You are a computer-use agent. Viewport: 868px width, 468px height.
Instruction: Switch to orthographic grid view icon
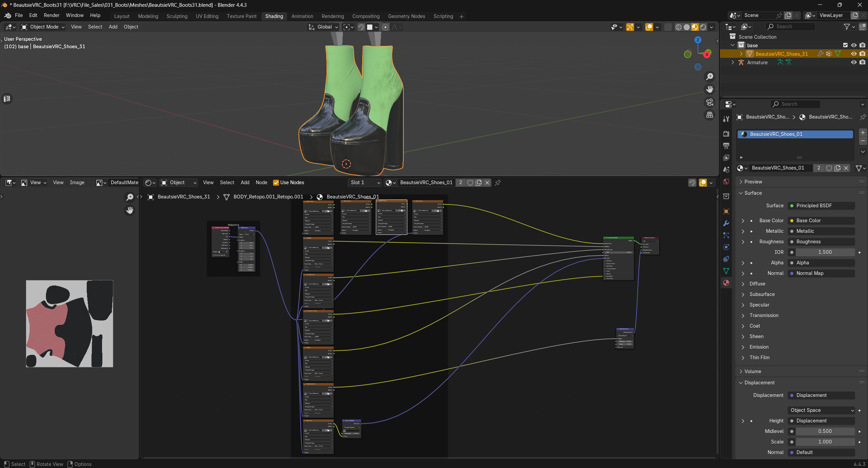tap(710, 115)
